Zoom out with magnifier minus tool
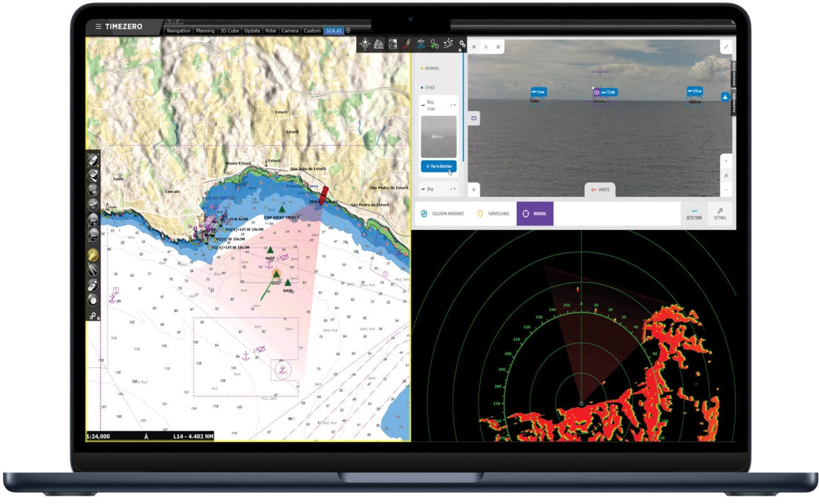This screenshot has height=504, width=819. click(x=93, y=235)
